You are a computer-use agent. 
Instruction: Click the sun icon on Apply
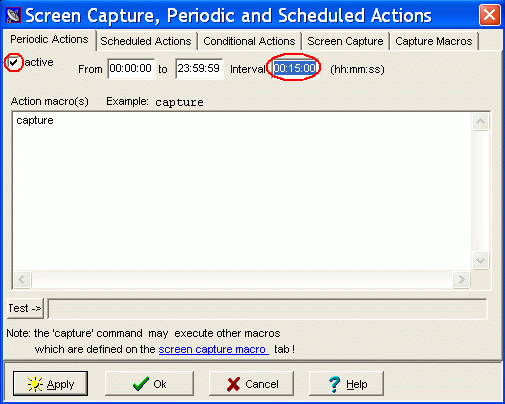coord(35,384)
